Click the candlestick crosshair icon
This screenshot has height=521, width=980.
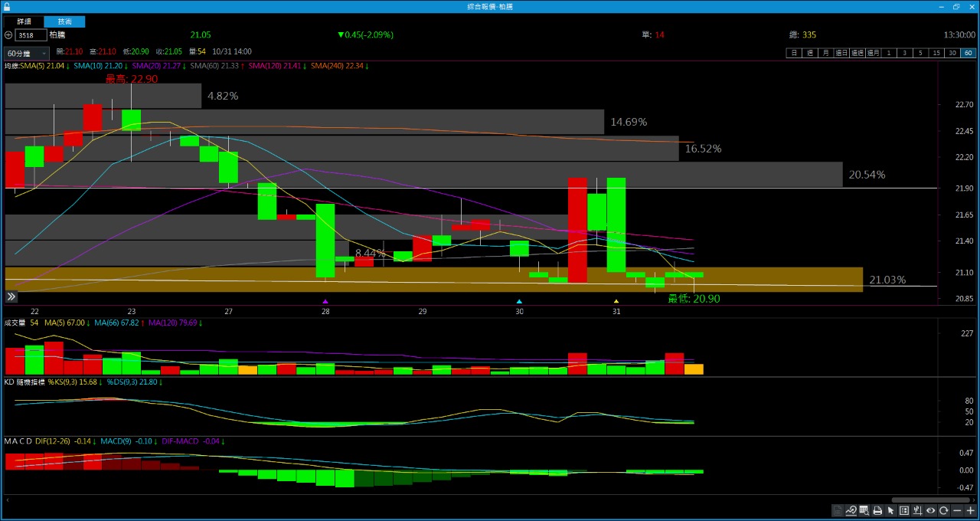point(917,510)
